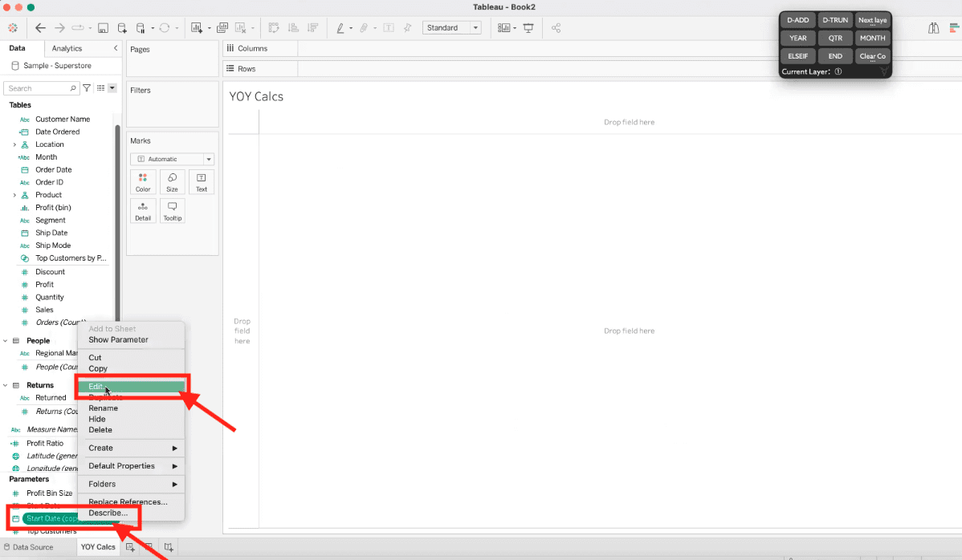This screenshot has height=560, width=962.
Task: Click the Detail shelf icon
Action: [143, 210]
